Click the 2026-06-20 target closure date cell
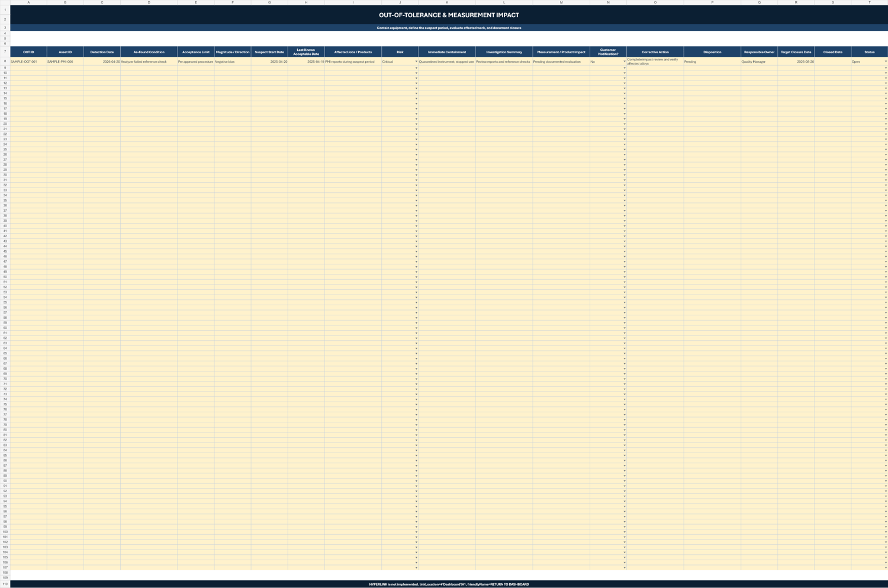The image size is (888, 588). coord(796,62)
